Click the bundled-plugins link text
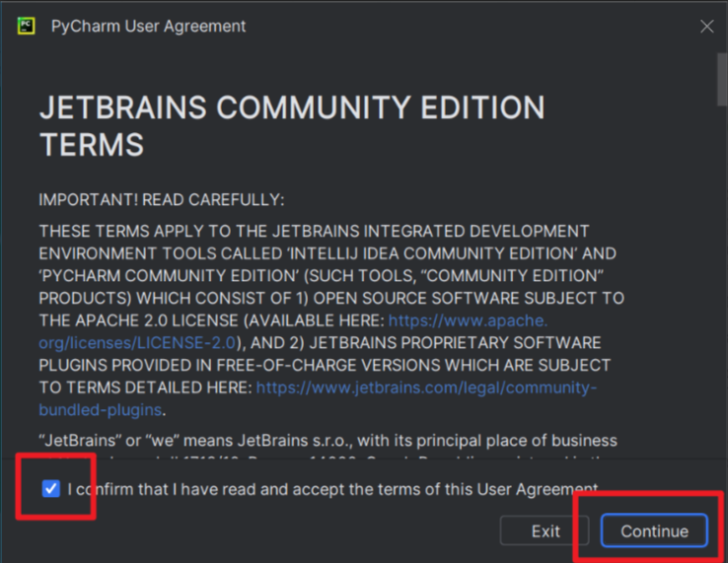This screenshot has width=728, height=563. pyautogui.click(x=101, y=410)
